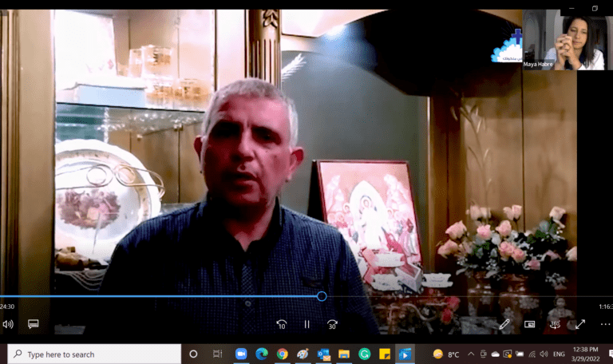Screen dimensions: 613x364
Task: Open Cortana from the taskbar
Action: (x=193, y=354)
